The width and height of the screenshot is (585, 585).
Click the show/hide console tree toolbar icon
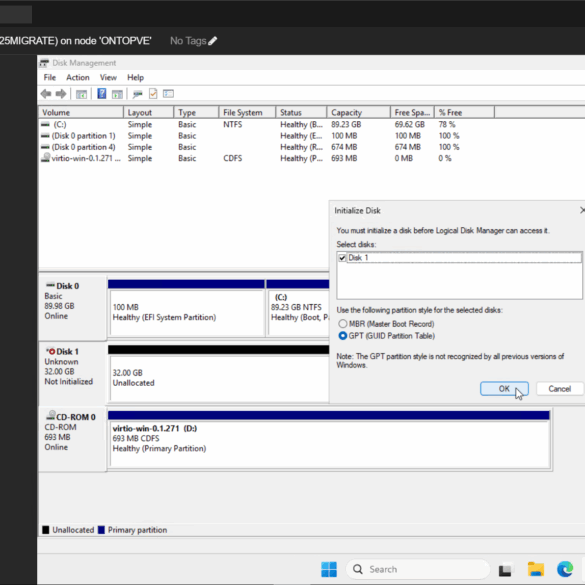tap(81, 94)
